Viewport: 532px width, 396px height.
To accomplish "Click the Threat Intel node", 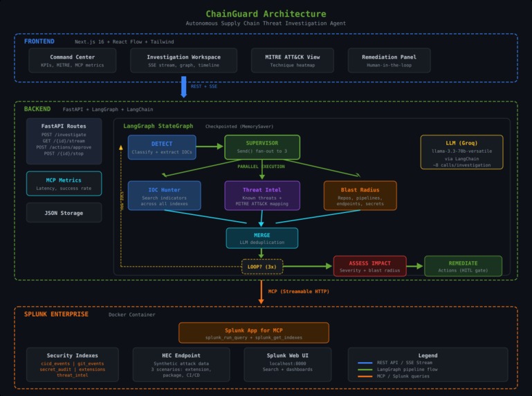I will pyautogui.click(x=262, y=196).
